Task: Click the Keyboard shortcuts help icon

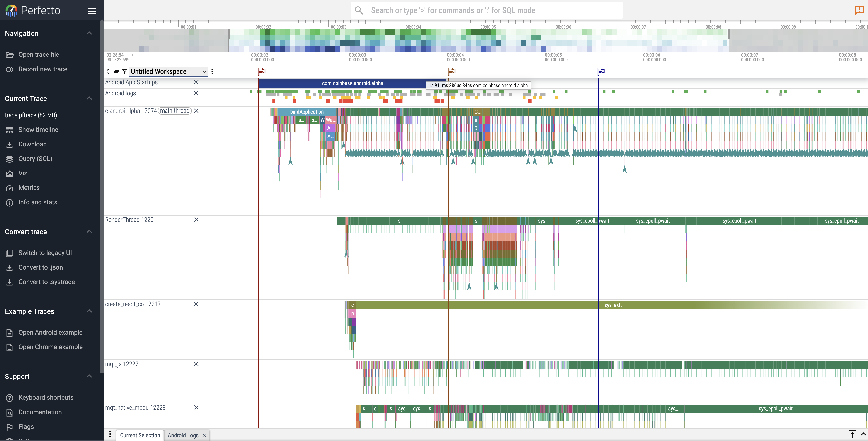Action: point(10,398)
